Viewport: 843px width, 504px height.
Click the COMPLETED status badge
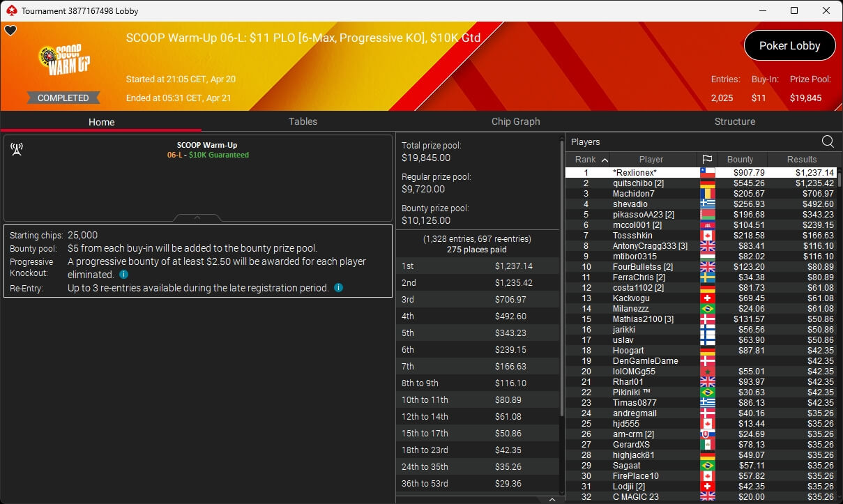(63, 98)
